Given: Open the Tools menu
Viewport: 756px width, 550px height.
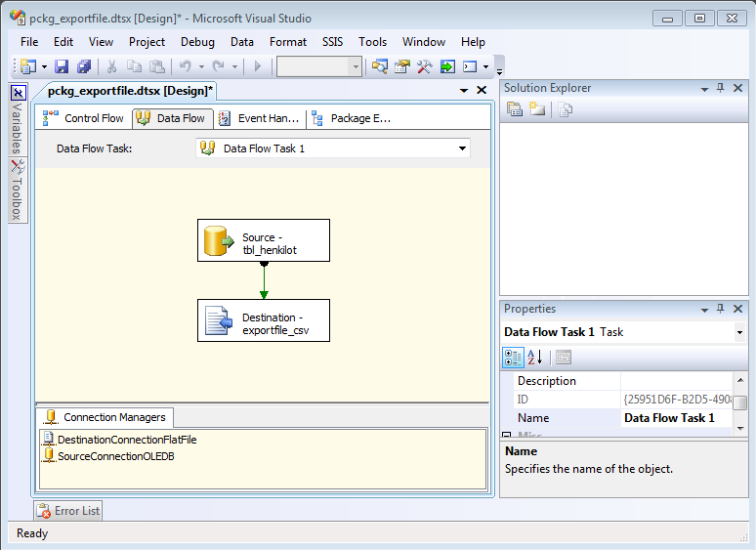Looking at the screenshot, I should (x=373, y=42).
